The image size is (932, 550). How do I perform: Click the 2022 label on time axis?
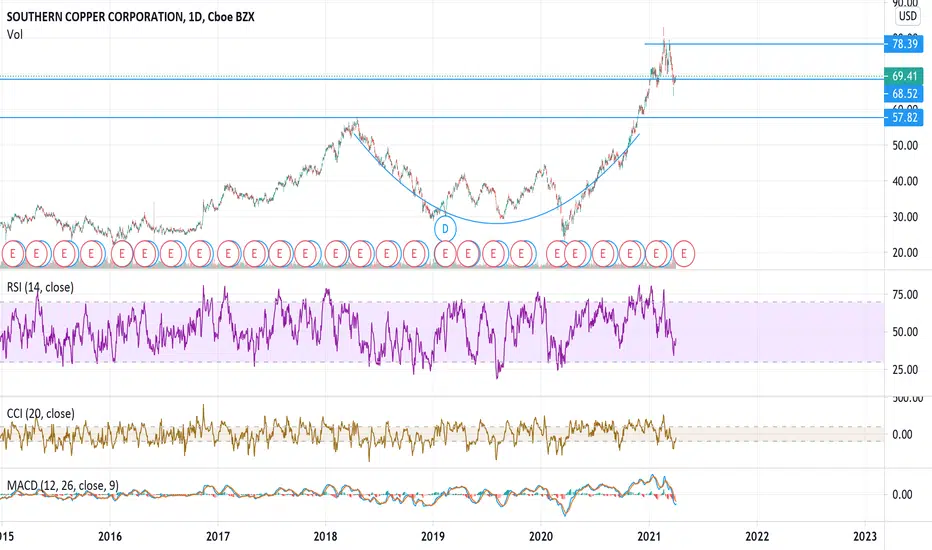(757, 536)
